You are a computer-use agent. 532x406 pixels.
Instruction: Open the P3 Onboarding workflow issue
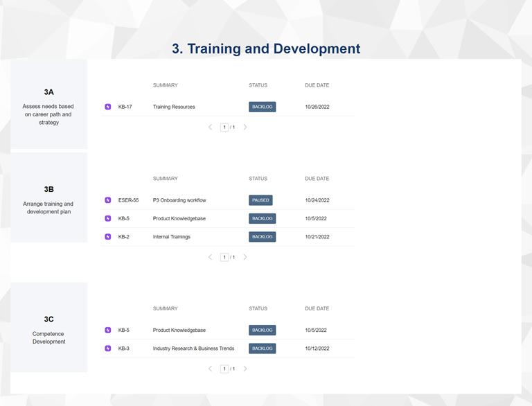point(179,200)
